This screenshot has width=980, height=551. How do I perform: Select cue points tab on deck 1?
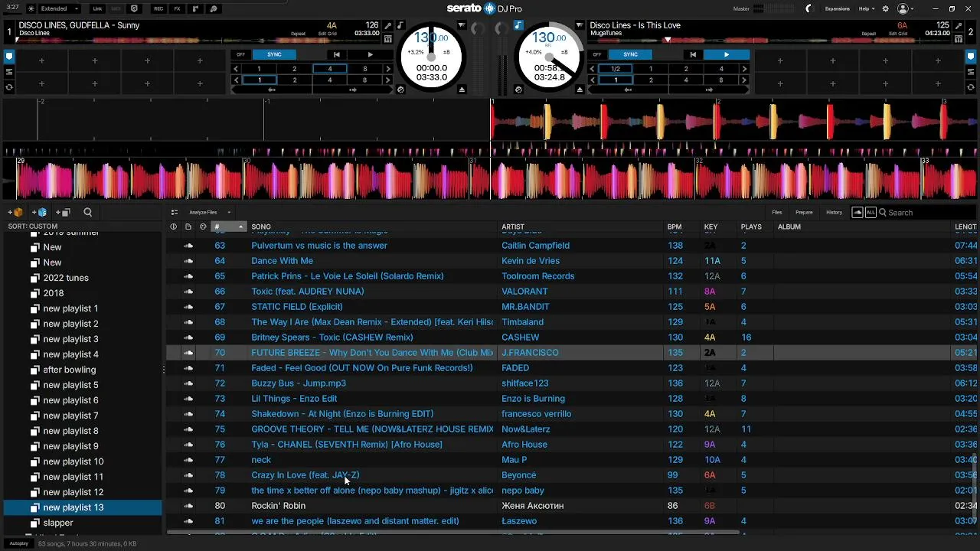[x=9, y=57]
